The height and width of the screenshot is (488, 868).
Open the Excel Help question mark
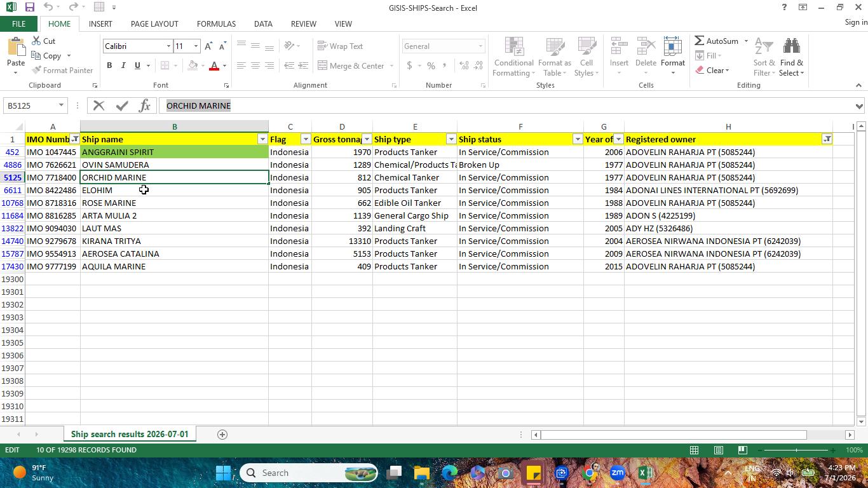click(x=784, y=8)
